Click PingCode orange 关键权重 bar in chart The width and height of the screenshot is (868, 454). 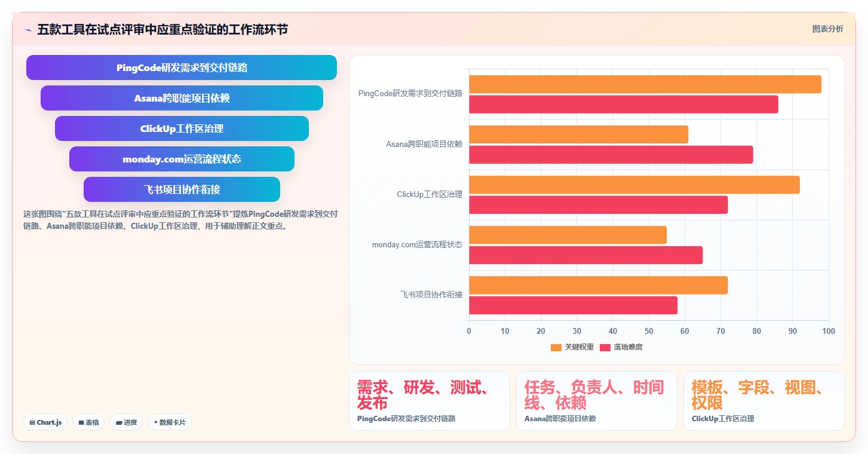[x=645, y=84]
